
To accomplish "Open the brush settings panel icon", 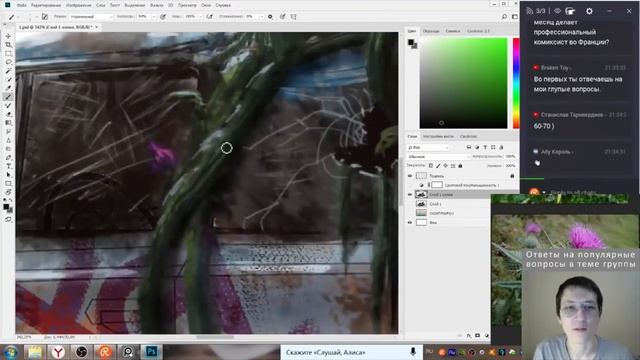I will [45, 17].
